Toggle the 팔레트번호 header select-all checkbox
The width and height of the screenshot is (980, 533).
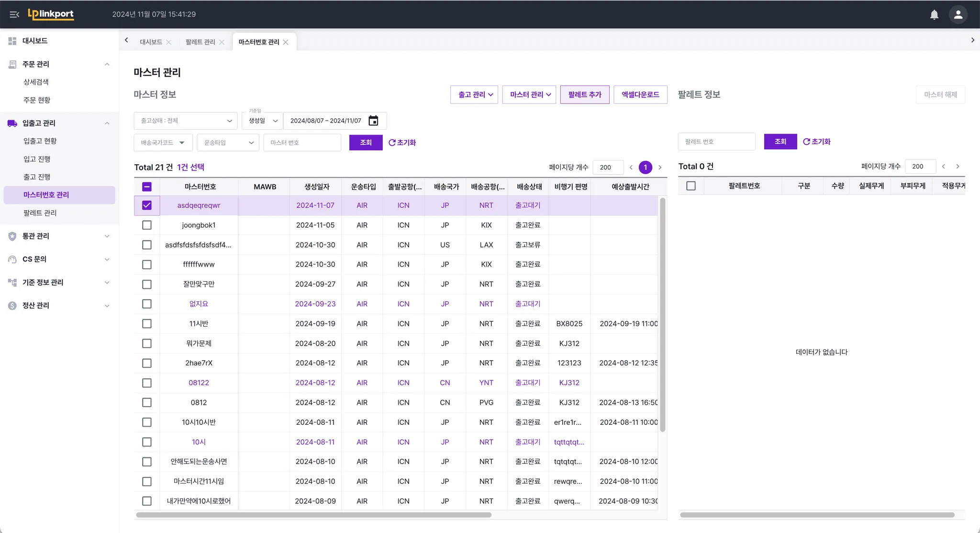coord(690,186)
